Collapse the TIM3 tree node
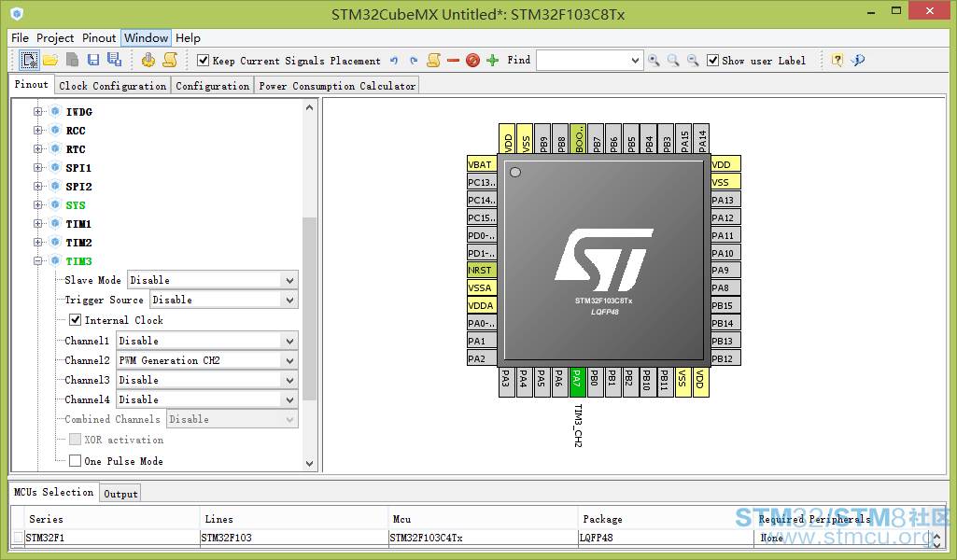The image size is (957, 560). (x=38, y=261)
